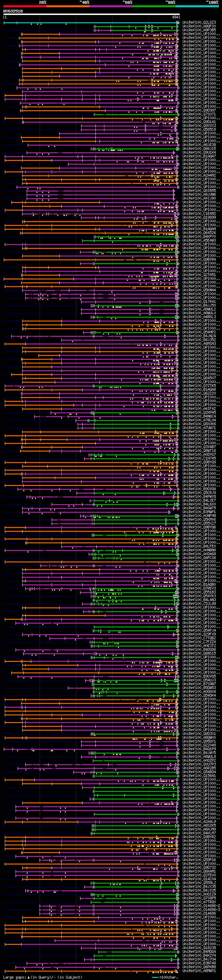Open hit UniRef100_A8WUL2
This screenshot has height=980, width=222.
tap(199, 309)
